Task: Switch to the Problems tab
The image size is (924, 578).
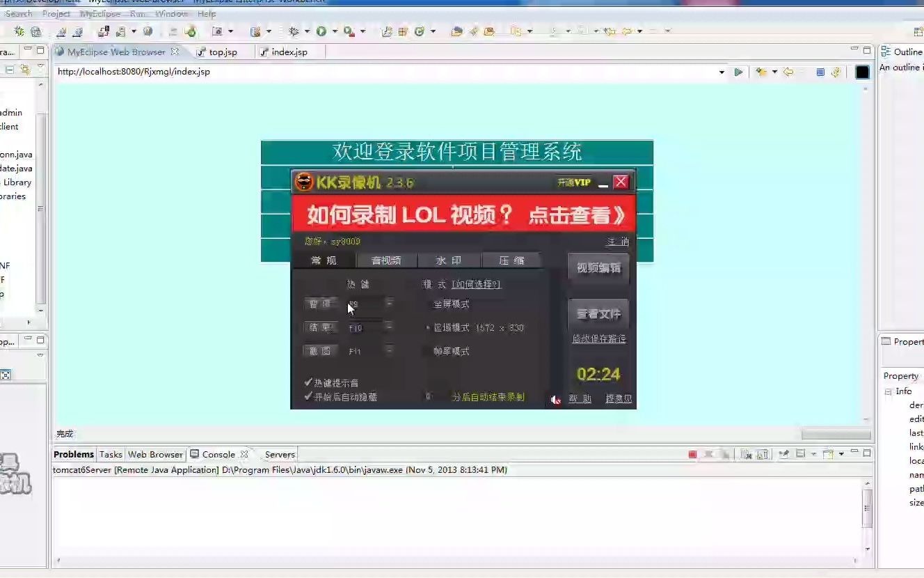Action: tap(74, 454)
